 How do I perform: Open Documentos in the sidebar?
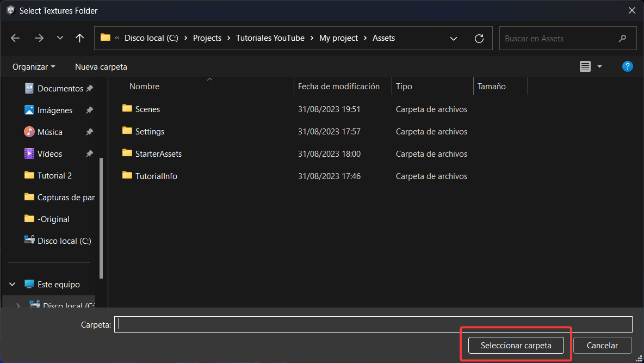60,88
